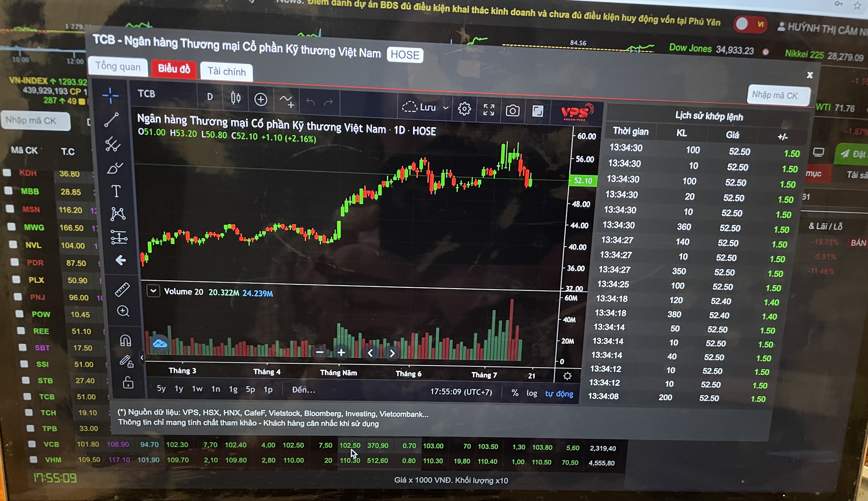868x501 pixels.
Task: Toggle log scale on price axis
Action: tap(532, 393)
